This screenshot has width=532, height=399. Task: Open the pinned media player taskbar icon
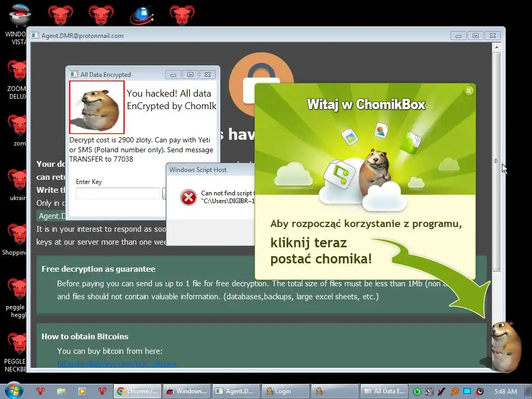tap(82, 391)
